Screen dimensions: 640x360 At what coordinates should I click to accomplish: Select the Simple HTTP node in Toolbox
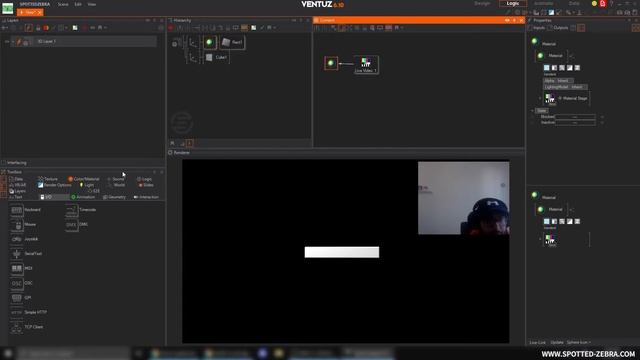point(29,312)
